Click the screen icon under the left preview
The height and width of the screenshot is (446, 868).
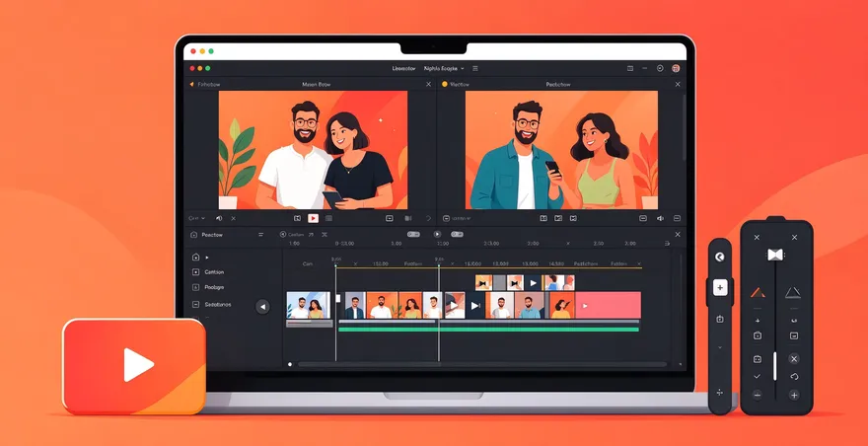click(390, 218)
